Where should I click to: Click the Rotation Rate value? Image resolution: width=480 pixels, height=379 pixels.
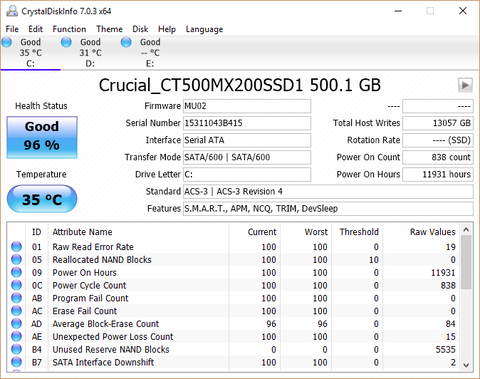point(438,140)
